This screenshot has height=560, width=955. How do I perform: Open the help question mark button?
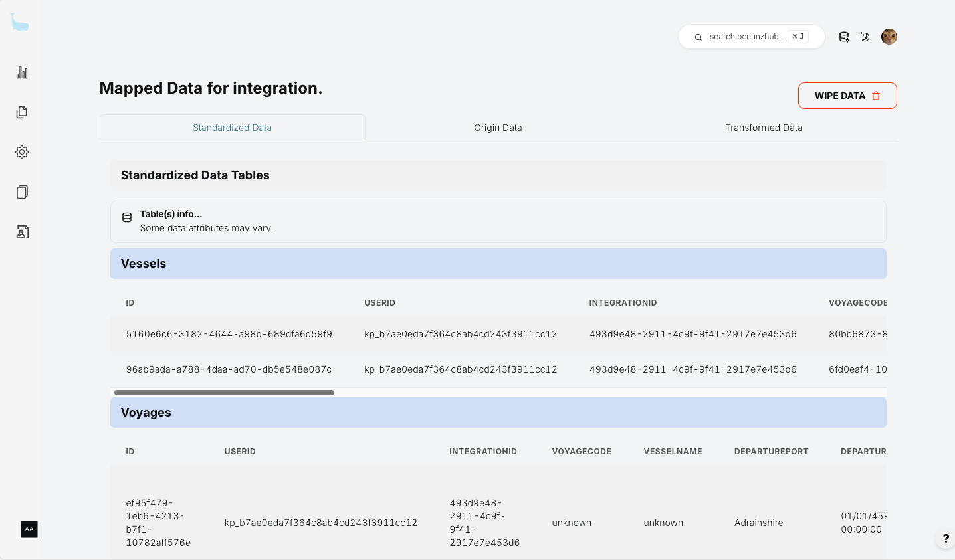pyautogui.click(x=946, y=539)
